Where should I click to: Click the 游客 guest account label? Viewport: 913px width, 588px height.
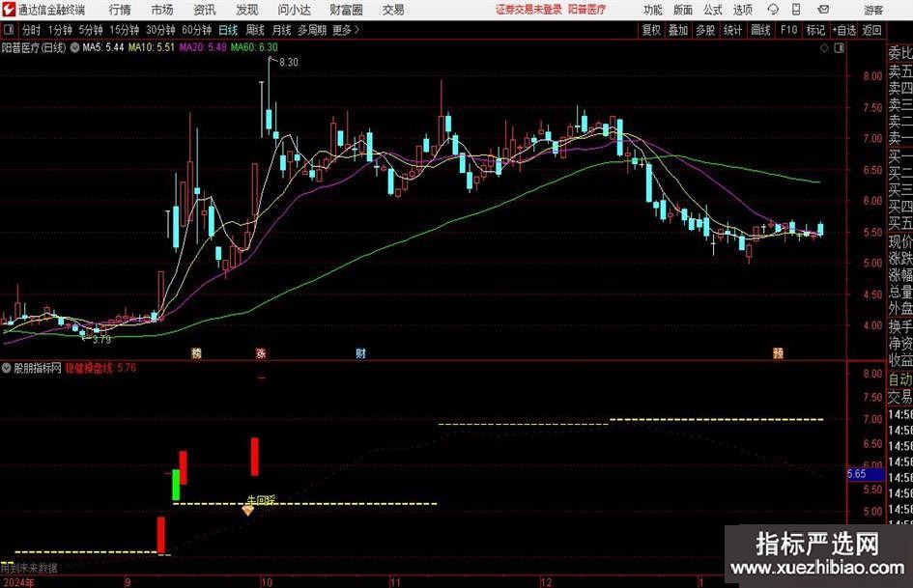click(873, 10)
